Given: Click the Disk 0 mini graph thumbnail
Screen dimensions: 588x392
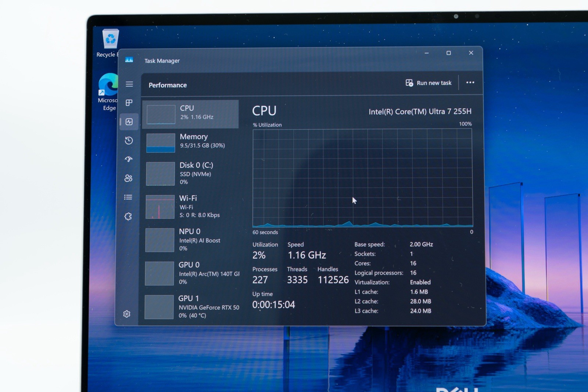Looking at the screenshot, I should (x=160, y=174).
